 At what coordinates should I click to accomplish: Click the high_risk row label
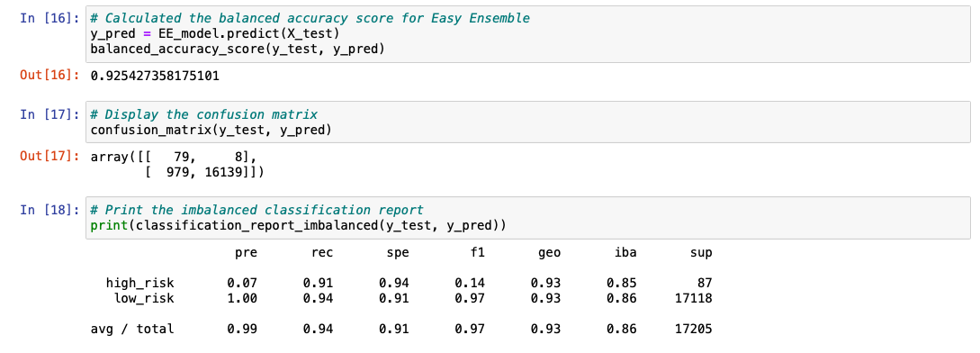click(140, 284)
